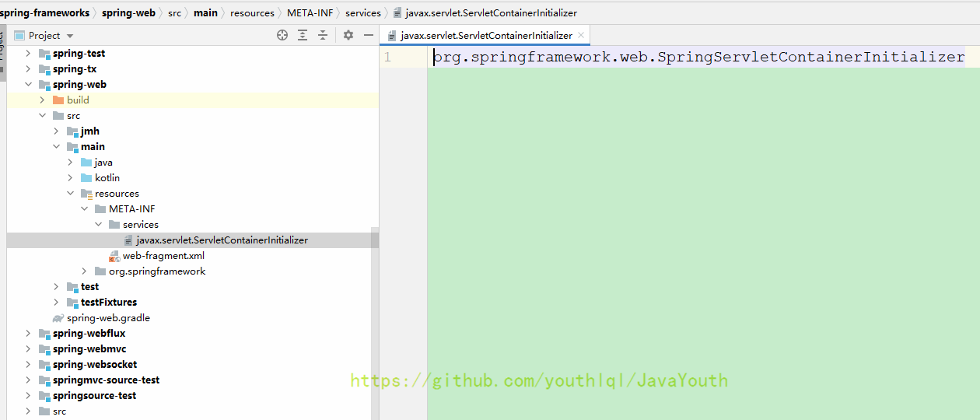Click the locate/select opened file icon
Viewport: 980px width, 420px height.
282,35
